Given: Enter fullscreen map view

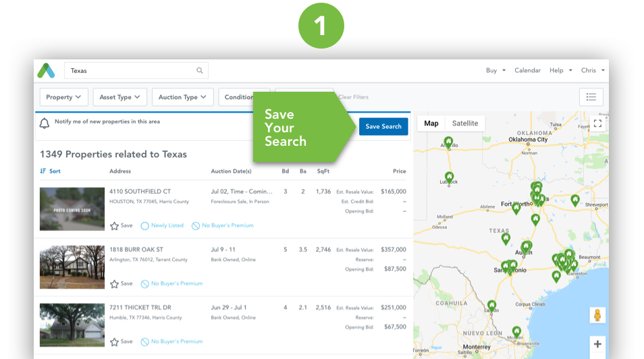Looking at the screenshot, I should click(597, 123).
